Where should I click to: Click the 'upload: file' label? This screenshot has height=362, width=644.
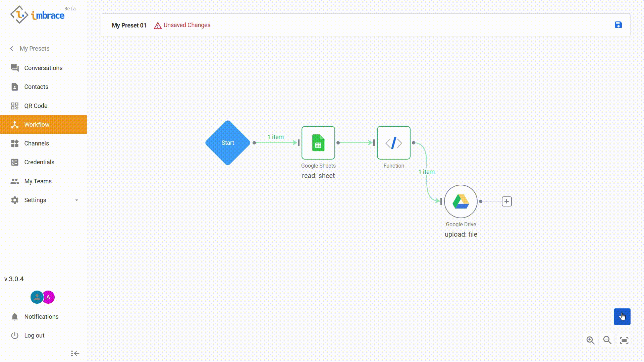point(461,234)
